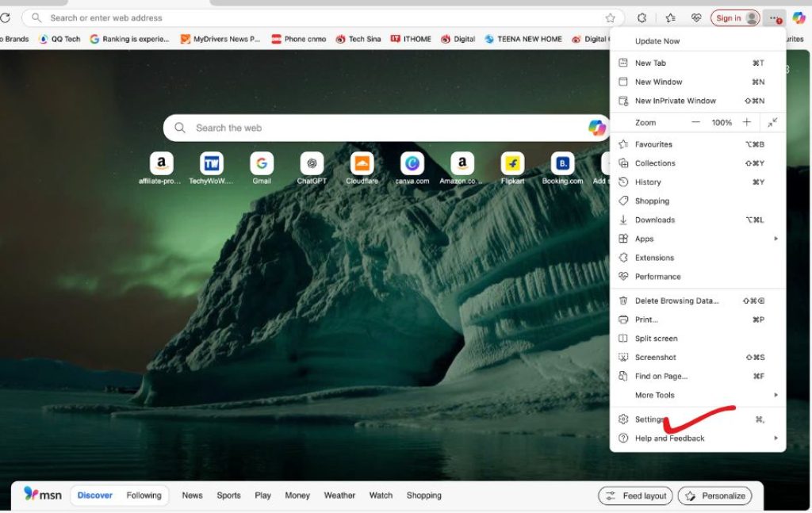Open ITHOME bookmark
This screenshot has height=513, width=812.
click(x=411, y=39)
